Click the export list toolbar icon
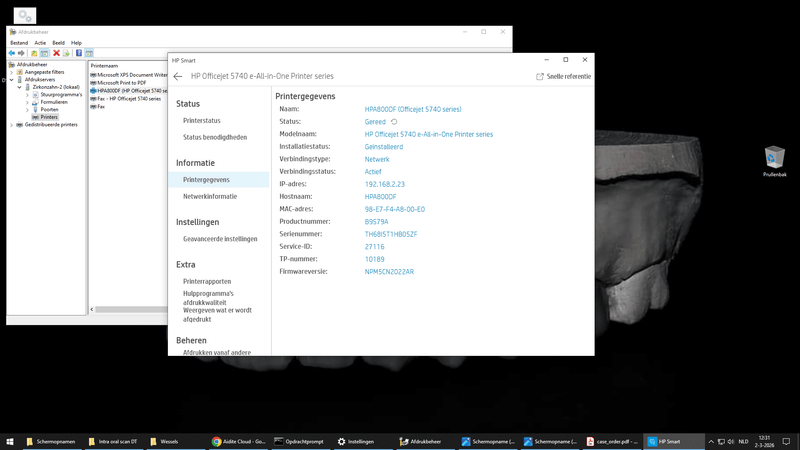The height and width of the screenshot is (450, 800). [x=66, y=53]
